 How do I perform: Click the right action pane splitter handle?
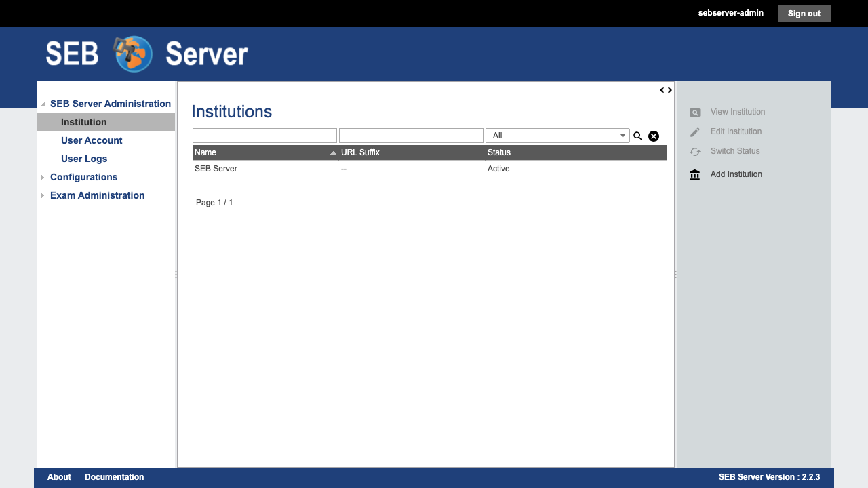click(x=675, y=274)
